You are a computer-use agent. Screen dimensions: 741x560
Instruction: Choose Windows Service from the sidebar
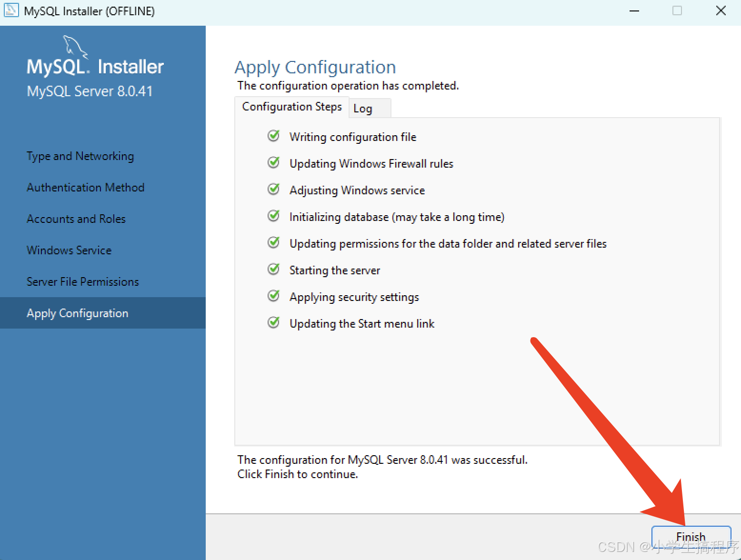tap(69, 250)
